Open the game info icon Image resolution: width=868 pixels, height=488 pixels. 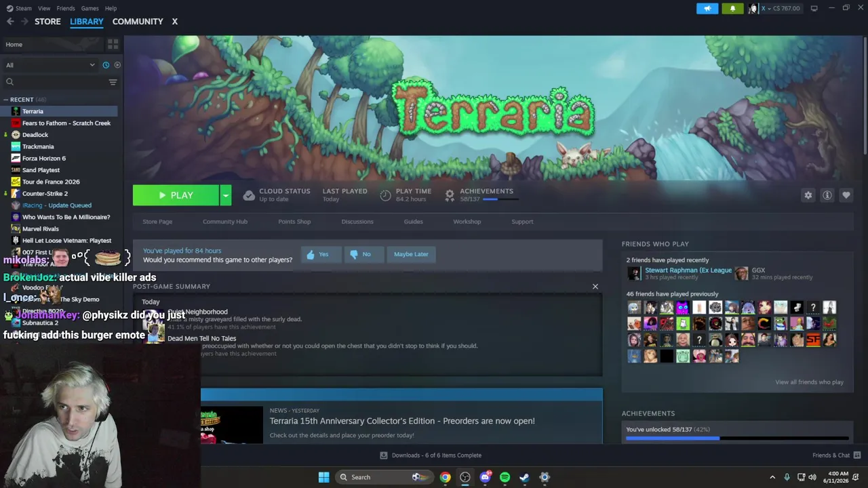click(x=827, y=195)
